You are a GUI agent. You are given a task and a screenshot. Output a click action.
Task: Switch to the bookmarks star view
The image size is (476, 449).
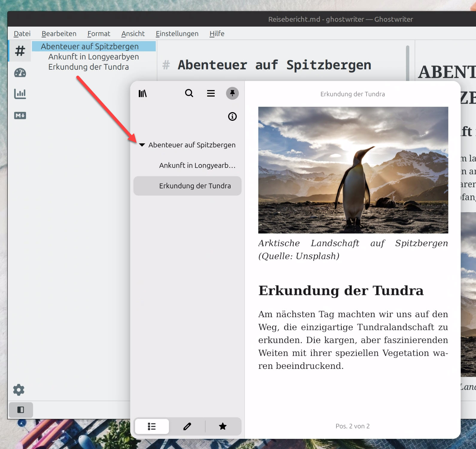coord(223,426)
